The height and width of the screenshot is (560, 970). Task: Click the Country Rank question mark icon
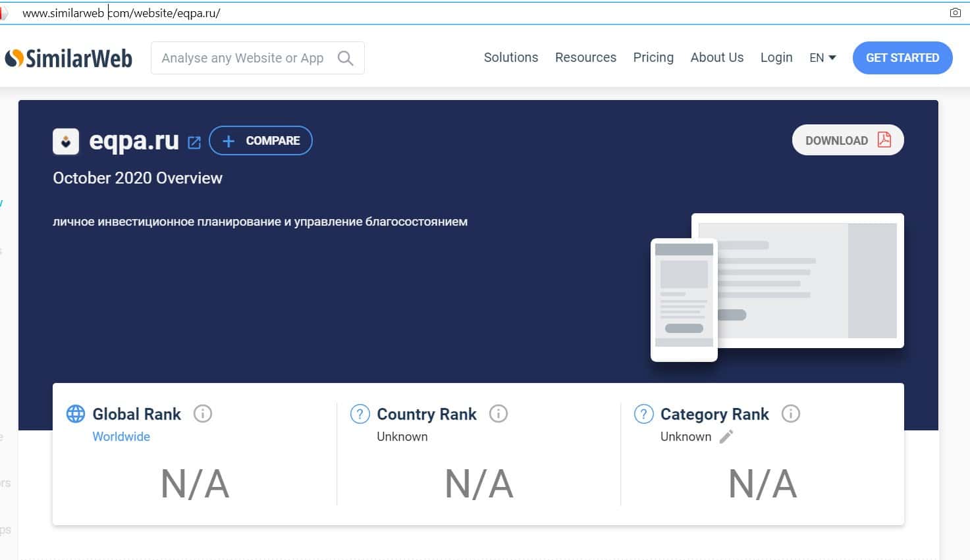pos(360,414)
